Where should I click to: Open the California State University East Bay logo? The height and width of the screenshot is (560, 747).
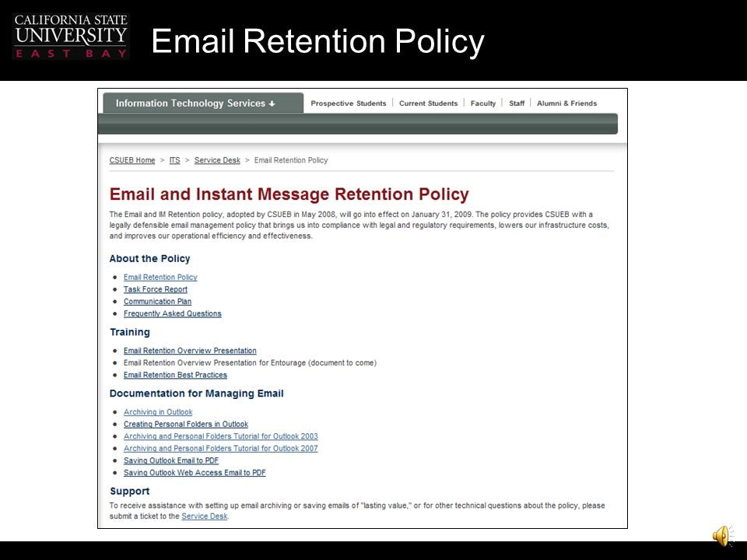click(x=71, y=37)
